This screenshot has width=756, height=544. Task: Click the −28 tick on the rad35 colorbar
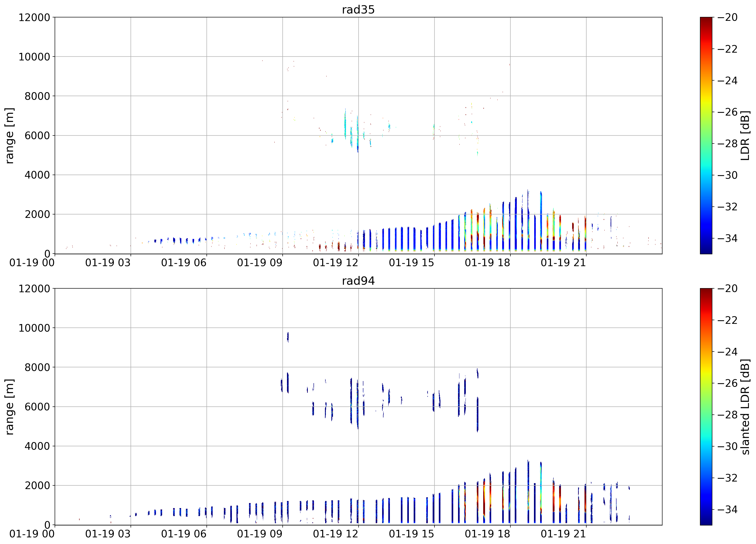(727, 144)
